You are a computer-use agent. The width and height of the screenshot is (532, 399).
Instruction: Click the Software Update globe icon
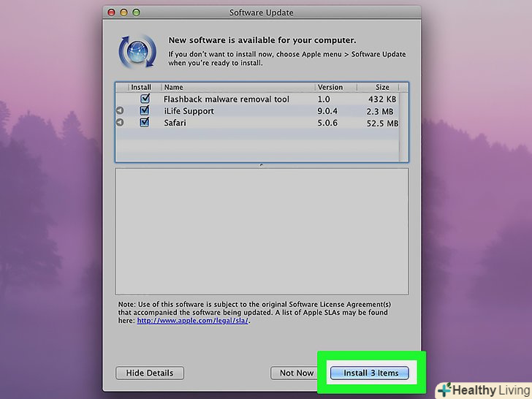click(x=137, y=52)
